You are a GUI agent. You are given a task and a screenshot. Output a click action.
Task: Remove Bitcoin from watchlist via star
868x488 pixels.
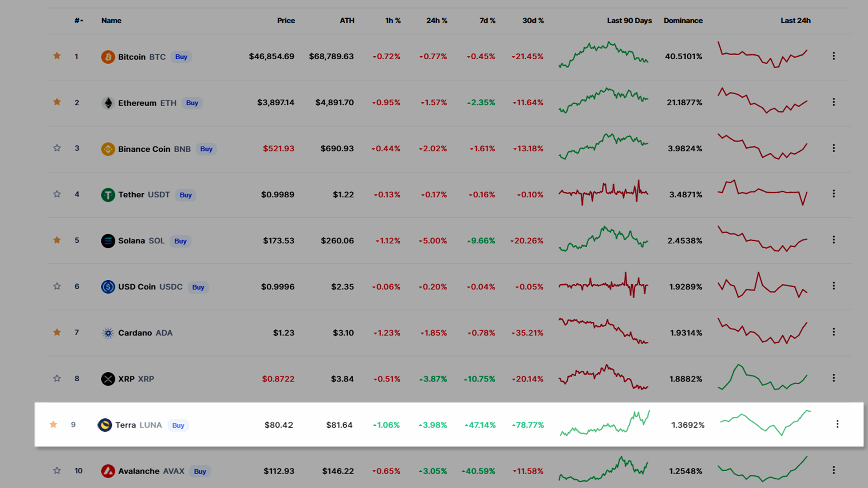pos(57,56)
